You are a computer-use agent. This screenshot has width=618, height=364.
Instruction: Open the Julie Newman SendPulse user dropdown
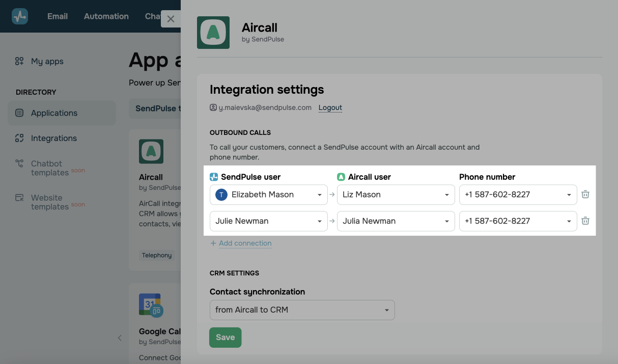[269, 221]
